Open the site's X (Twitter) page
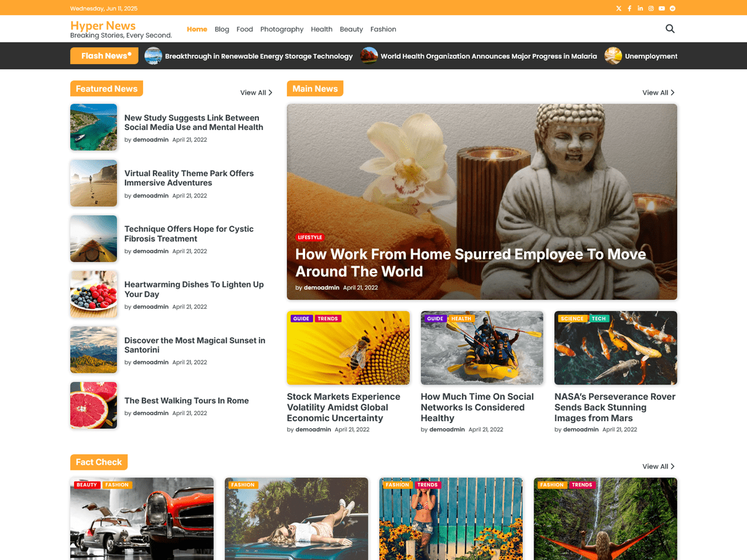The image size is (747, 560). [618, 8]
